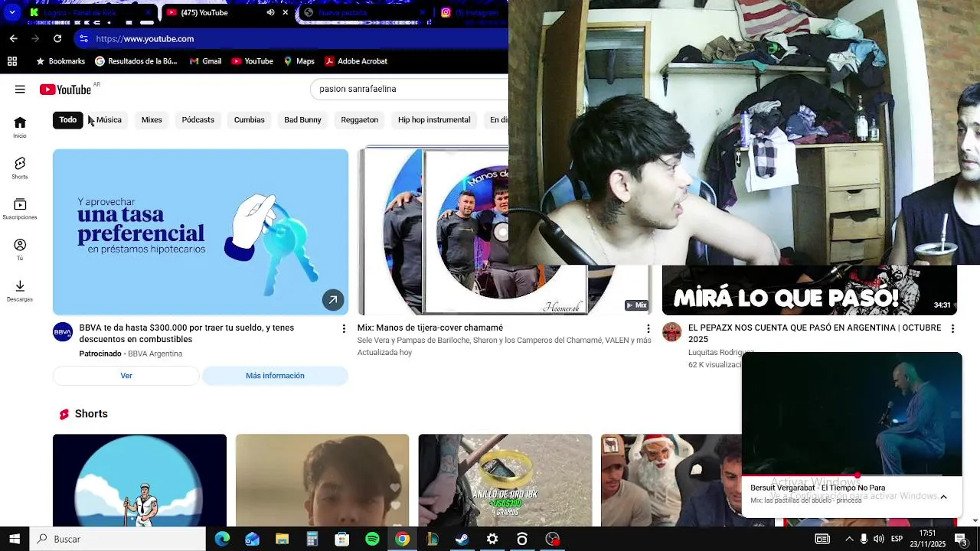
Task: Open the Calculator app in taskbar
Action: click(x=312, y=539)
